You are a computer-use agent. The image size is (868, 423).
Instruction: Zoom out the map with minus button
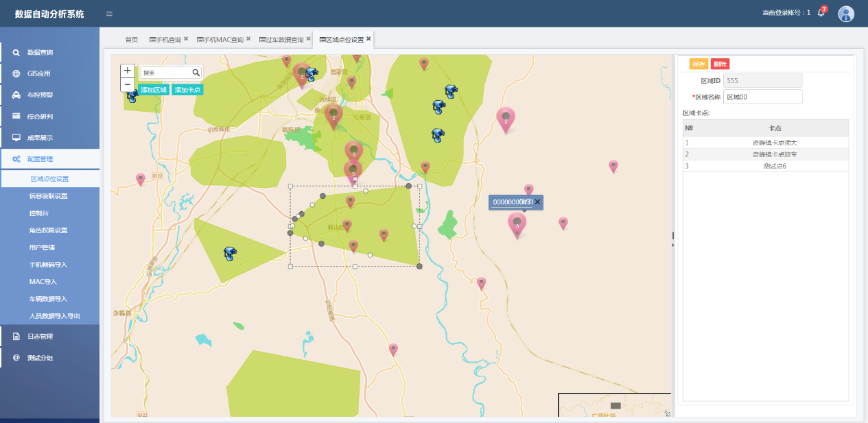[128, 85]
